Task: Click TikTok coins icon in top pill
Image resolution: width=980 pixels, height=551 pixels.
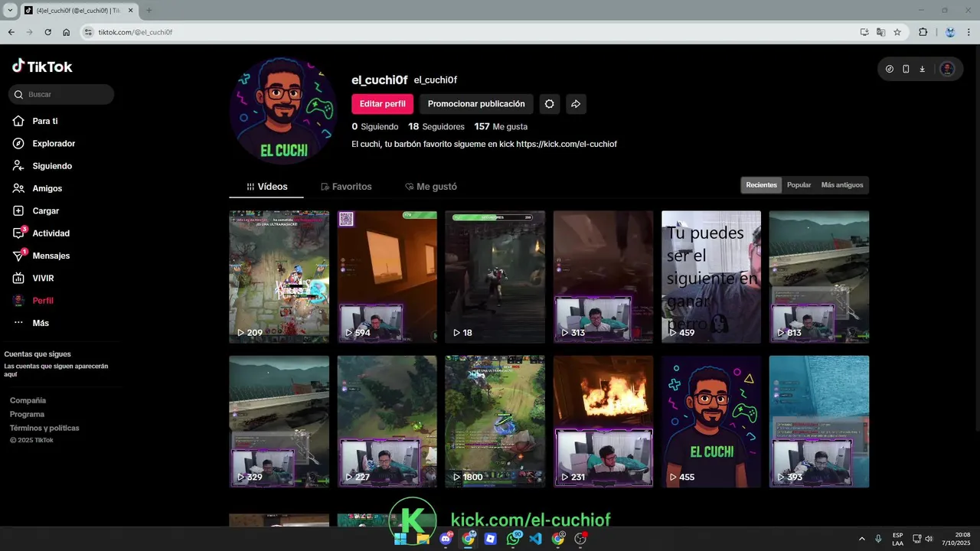Action: (x=889, y=69)
